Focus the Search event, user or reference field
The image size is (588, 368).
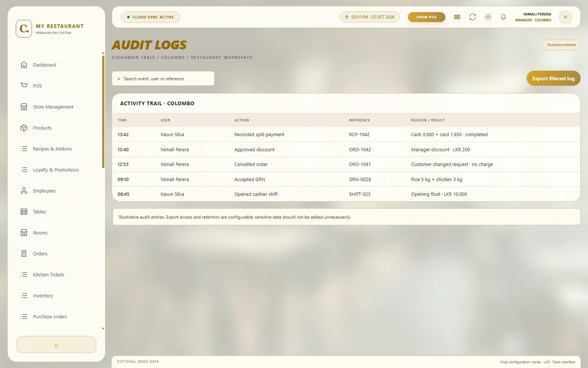(163, 78)
